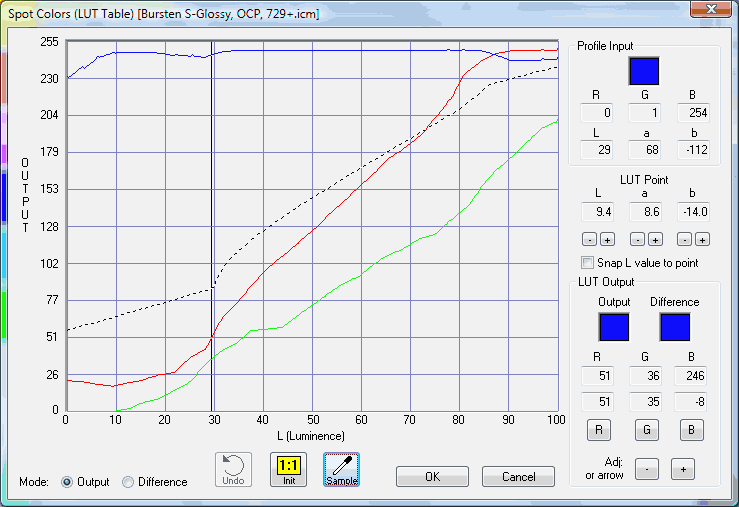Click the 1:1 Init button
This screenshot has width=739, height=507.
coord(288,469)
